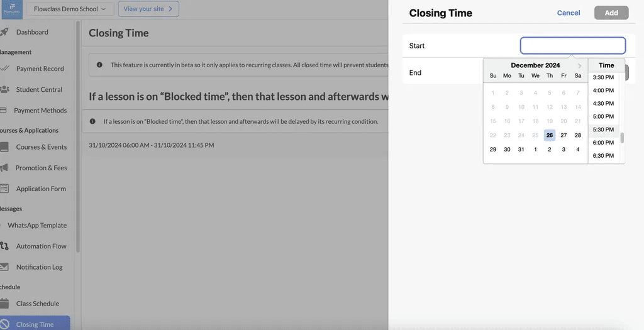Open Payment Methods menu item
The height and width of the screenshot is (330, 644).
[x=40, y=111]
